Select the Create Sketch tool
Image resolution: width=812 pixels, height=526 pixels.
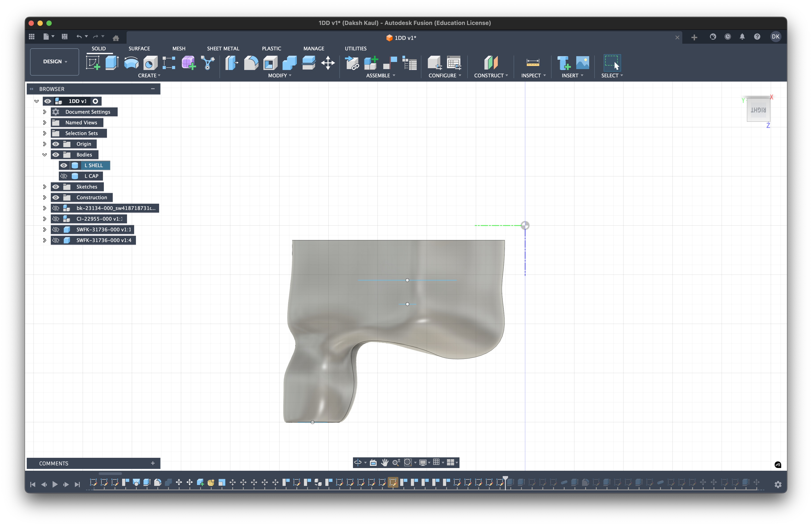point(93,62)
